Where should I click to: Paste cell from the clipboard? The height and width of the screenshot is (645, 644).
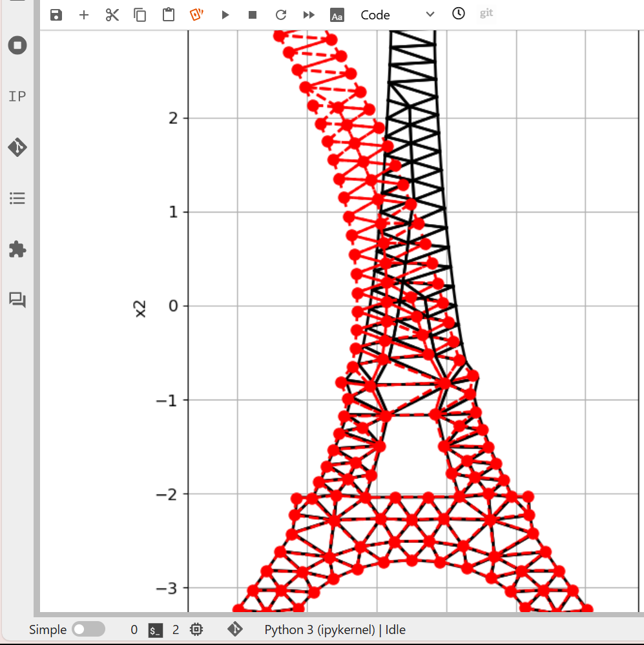tap(169, 15)
